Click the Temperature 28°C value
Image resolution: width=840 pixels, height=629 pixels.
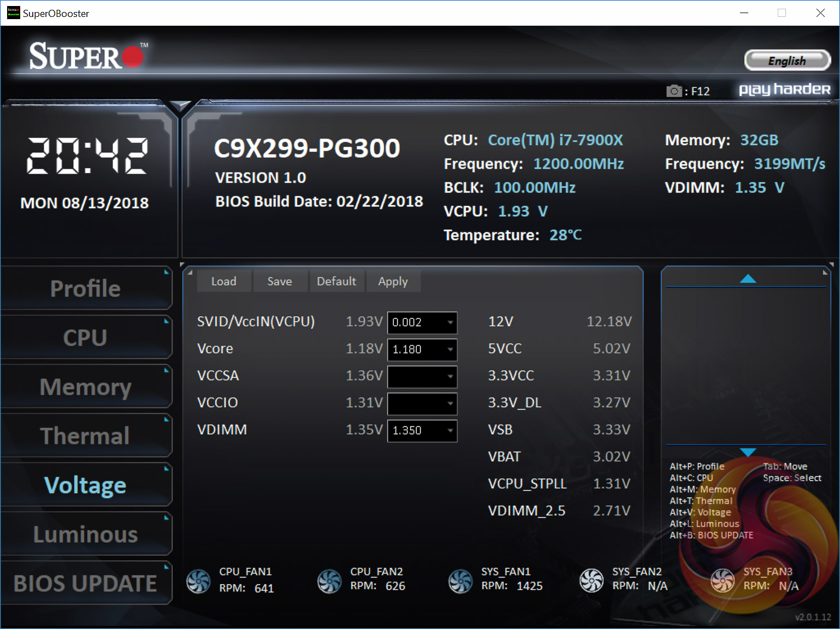[x=565, y=235]
